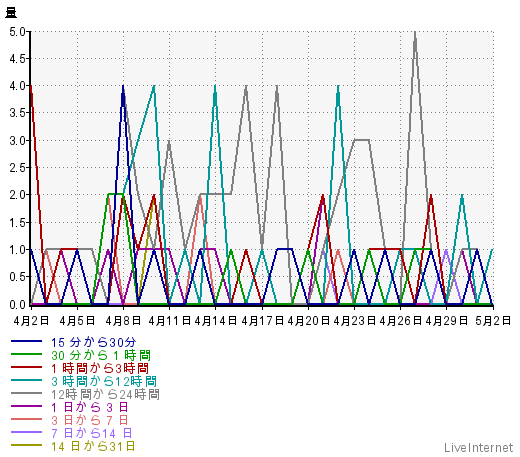Click the 4月26日 x-axis date label
Viewport: 520px width, 457px height.
click(x=401, y=321)
